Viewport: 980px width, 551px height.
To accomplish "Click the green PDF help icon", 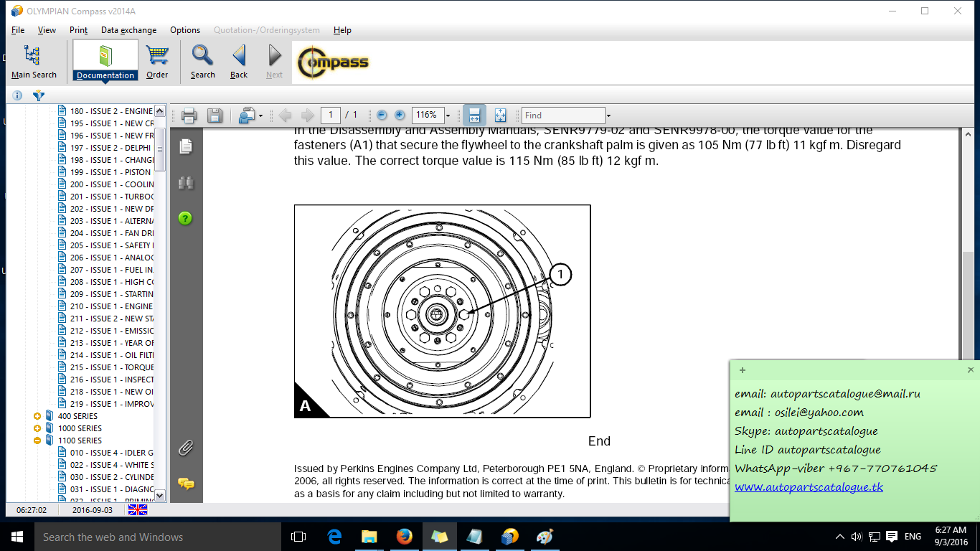I will 186,218.
